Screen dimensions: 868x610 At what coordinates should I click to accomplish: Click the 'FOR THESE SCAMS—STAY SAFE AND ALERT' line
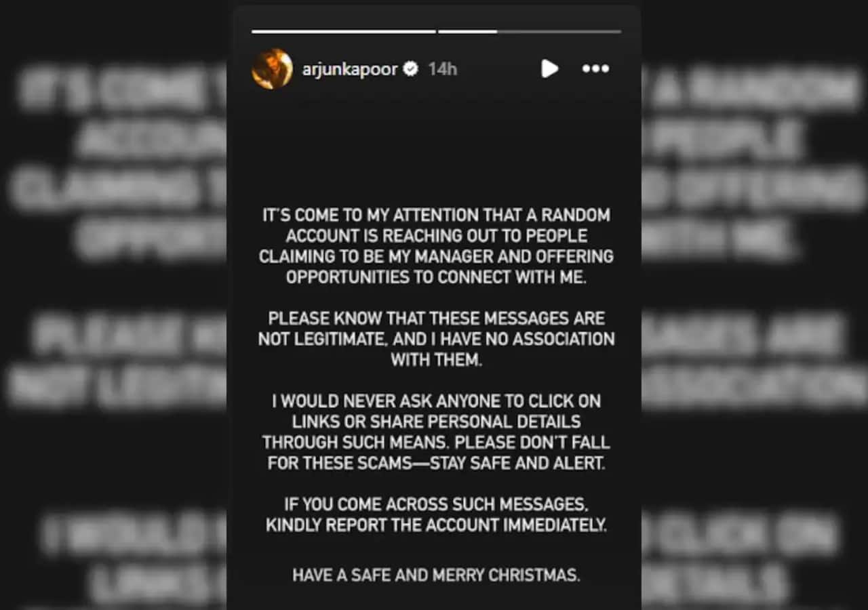coord(436,463)
